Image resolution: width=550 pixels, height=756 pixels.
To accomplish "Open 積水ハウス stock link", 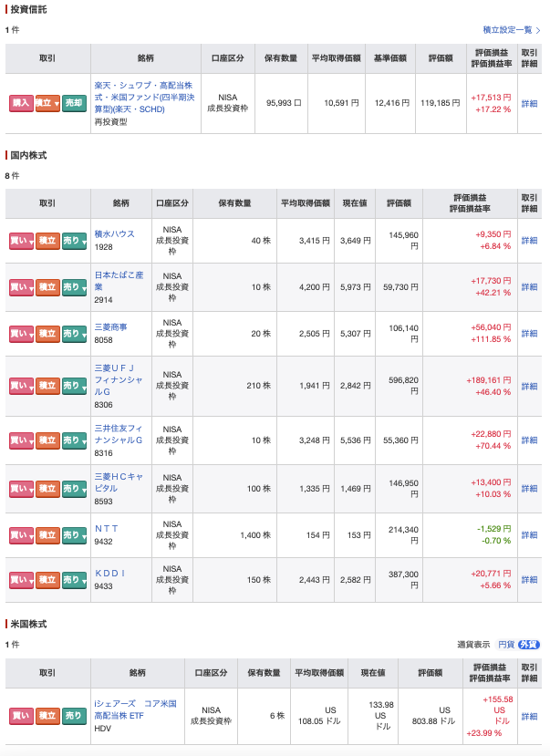I will (x=114, y=233).
